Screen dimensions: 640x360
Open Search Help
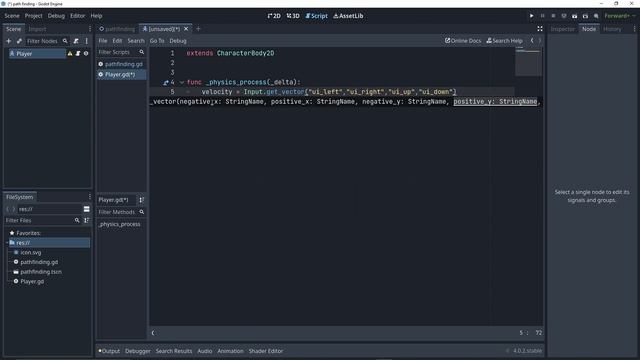[504, 41]
